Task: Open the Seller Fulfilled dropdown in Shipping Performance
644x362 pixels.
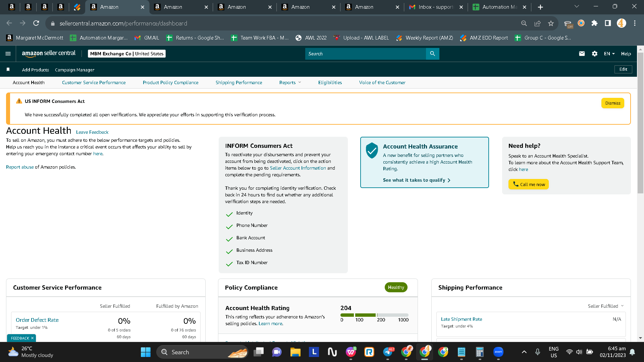Action: click(x=606, y=306)
